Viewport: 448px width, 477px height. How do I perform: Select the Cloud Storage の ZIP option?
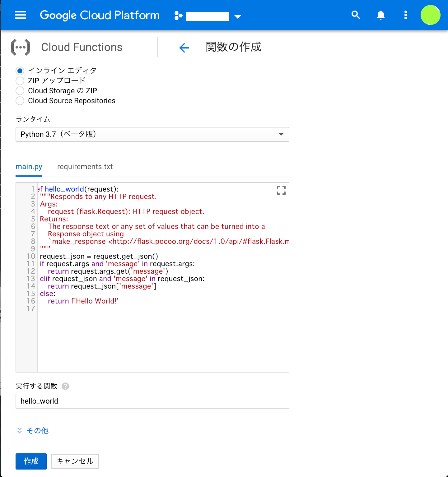click(20, 91)
